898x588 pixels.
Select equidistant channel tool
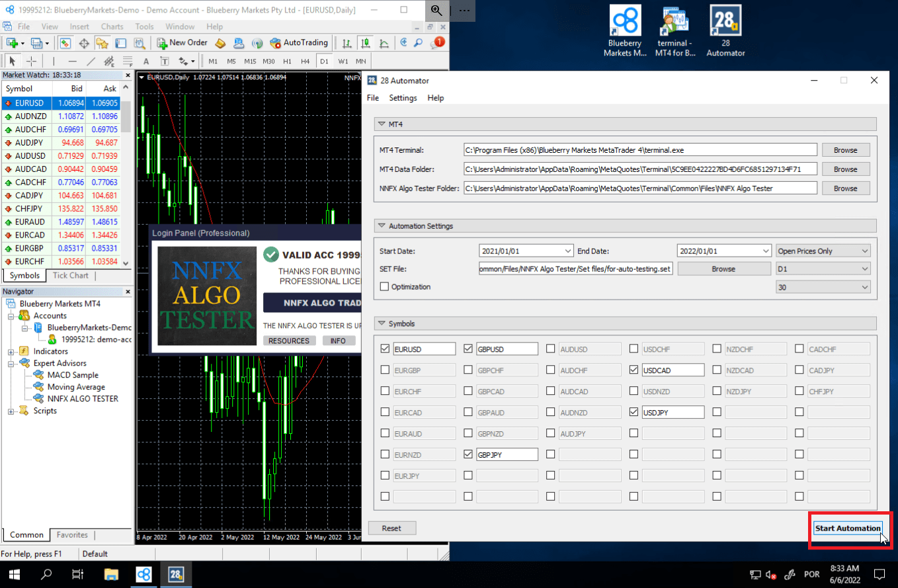tap(109, 62)
